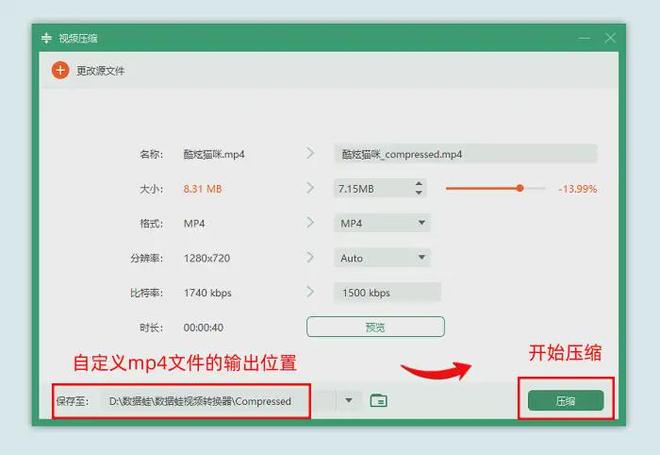Click the duration value 00:00:40
This screenshot has height=455, width=660.
point(203,327)
